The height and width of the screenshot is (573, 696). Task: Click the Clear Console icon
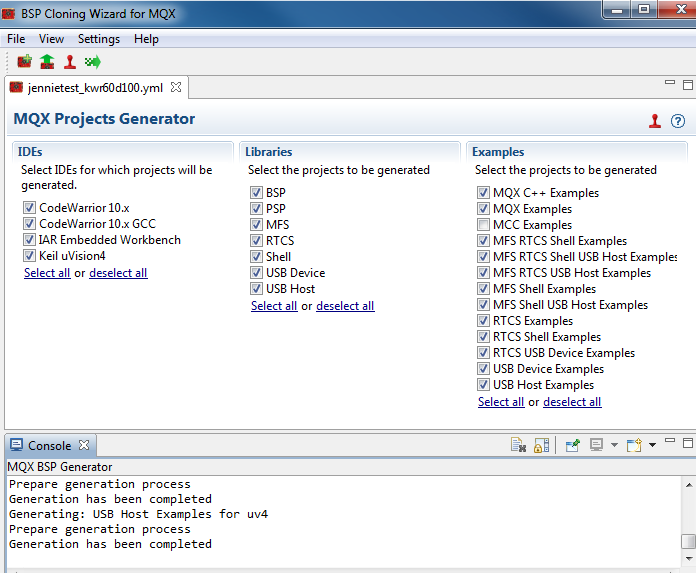tap(518, 445)
